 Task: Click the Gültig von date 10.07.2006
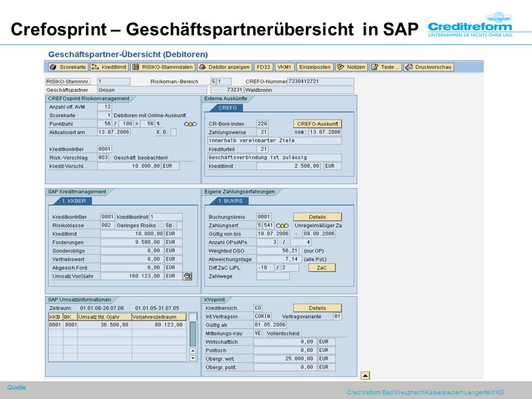point(273,234)
